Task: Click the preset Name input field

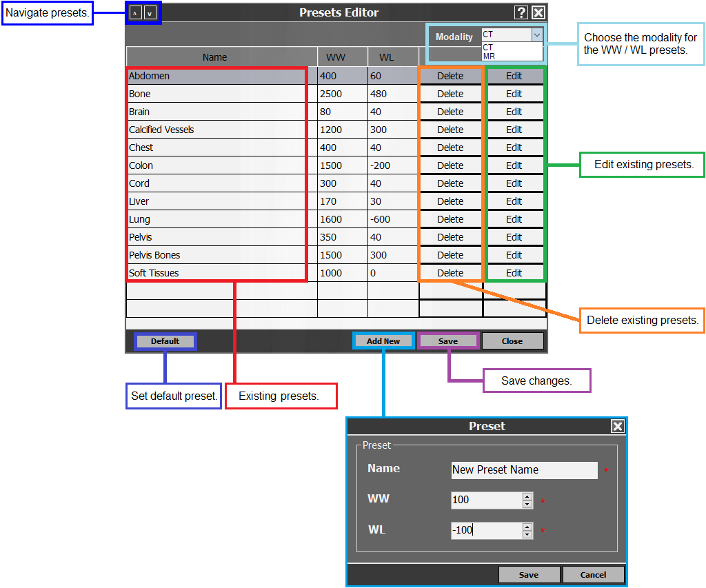Action: tap(524, 470)
